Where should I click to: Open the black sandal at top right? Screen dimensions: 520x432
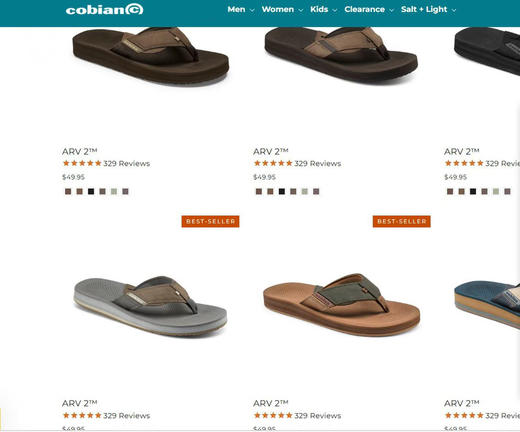tap(487, 50)
